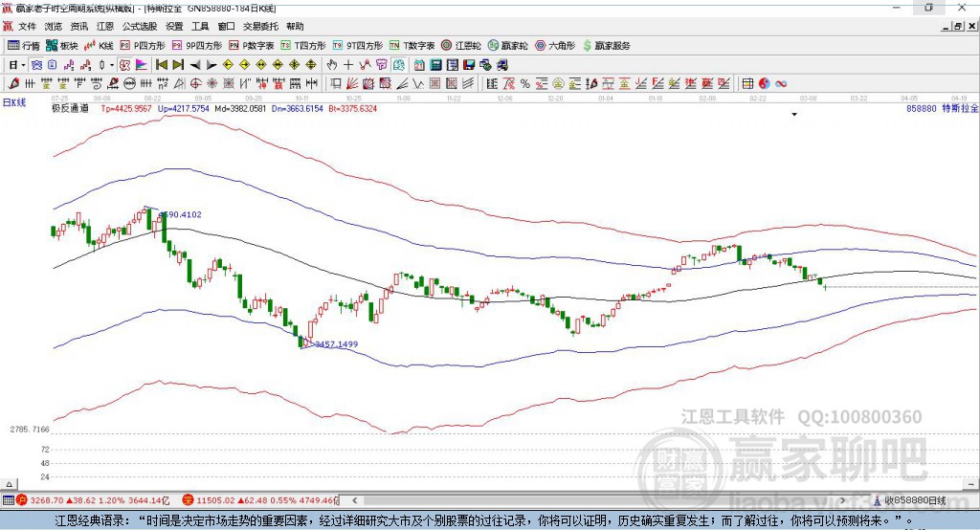Click the save floppy disk icon

click(x=469, y=65)
